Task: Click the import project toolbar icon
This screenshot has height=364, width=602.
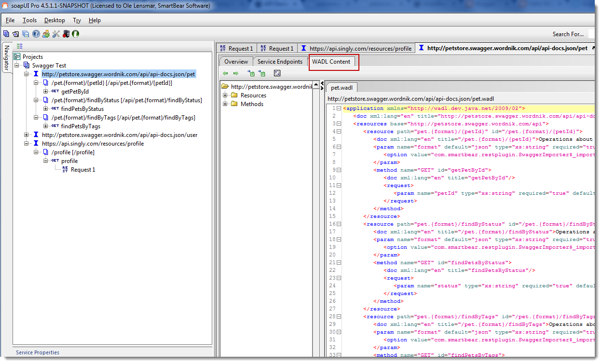Action: click(x=15, y=34)
